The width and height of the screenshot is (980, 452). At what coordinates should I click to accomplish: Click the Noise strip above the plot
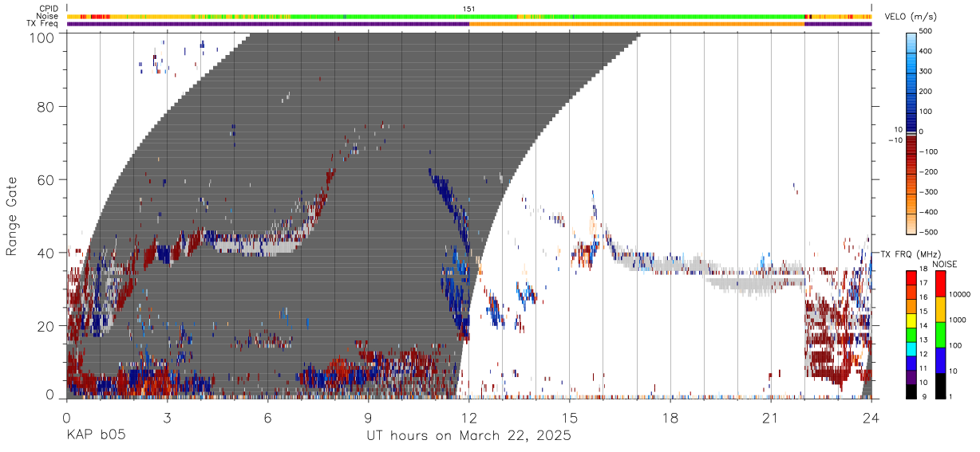pyautogui.click(x=469, y=16)
